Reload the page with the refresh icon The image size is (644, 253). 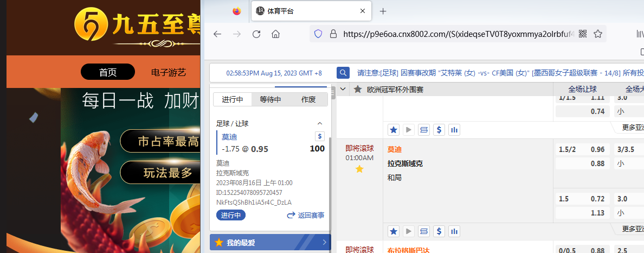pyautogui.click(x=256, y=34)
